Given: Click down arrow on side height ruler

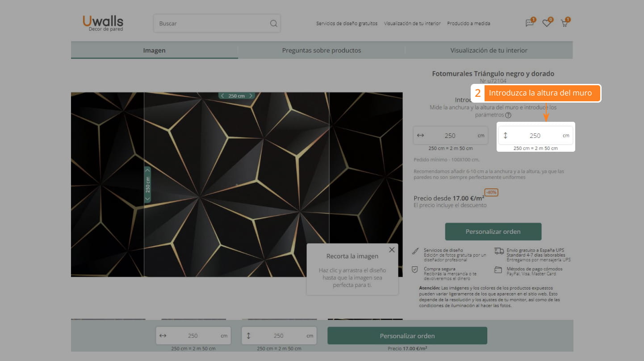Looking at the screenshot, I should pos(148,199).
